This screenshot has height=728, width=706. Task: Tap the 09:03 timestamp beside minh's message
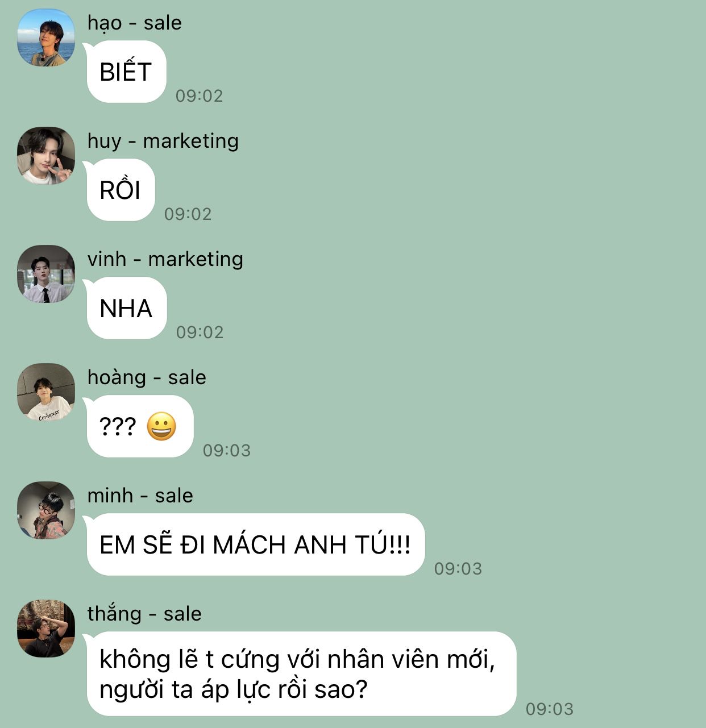[458, 569]
